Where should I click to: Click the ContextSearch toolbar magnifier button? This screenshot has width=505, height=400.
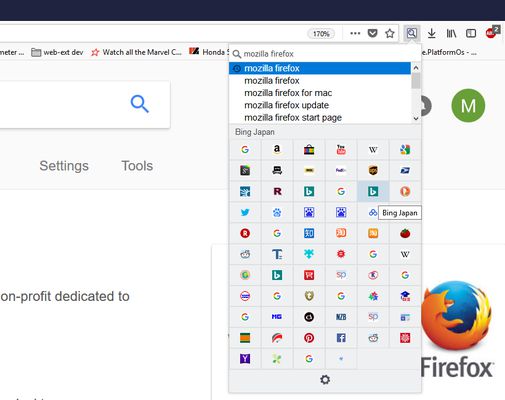411,33
